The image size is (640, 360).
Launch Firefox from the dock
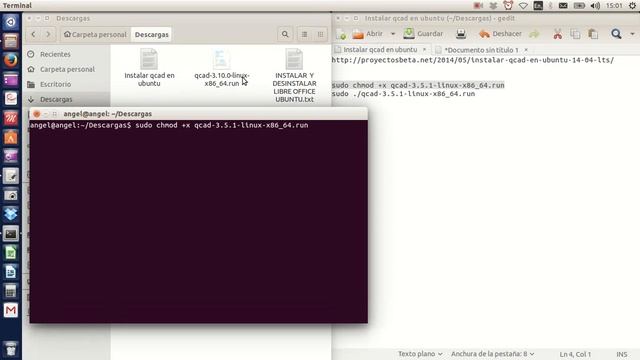point(11,60)
